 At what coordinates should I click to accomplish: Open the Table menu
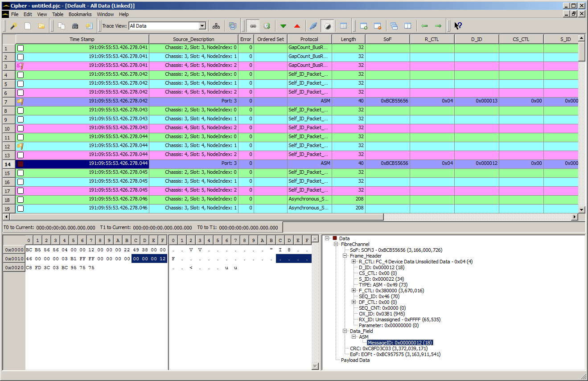[x=58, y=14]
